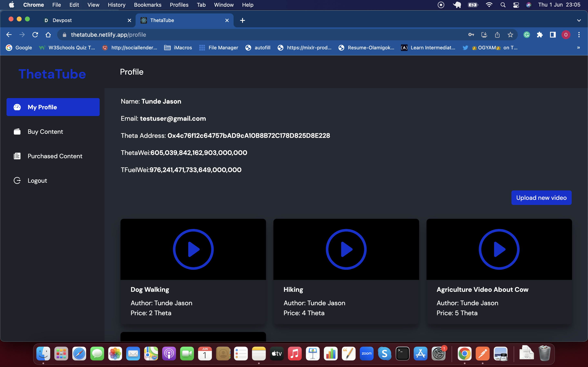Open the Bookmarks menu
This screenshot has width=588, height=367.
pos(147,5)
